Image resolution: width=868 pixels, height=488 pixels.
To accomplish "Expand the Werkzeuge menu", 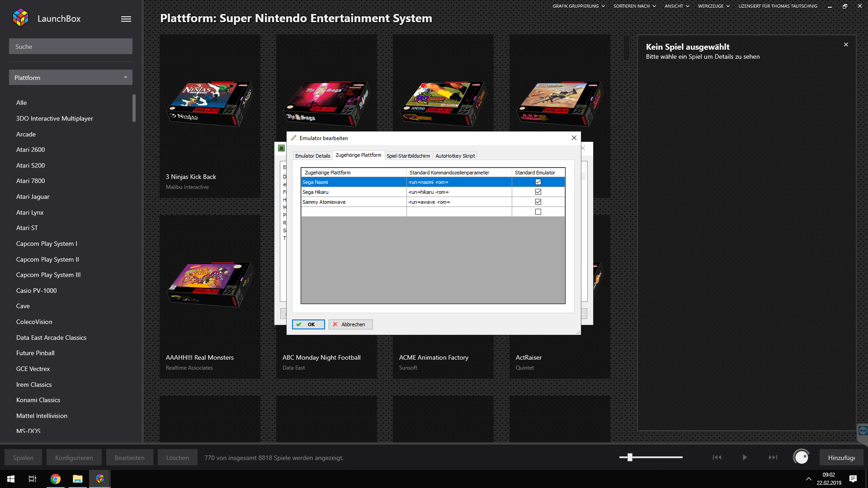I will (x=713, y=6).
